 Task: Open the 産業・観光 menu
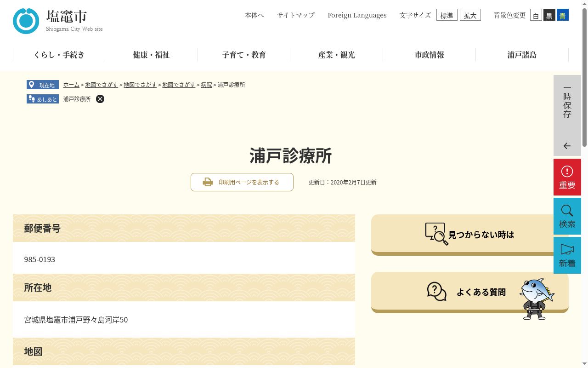(x=337, y=55)
